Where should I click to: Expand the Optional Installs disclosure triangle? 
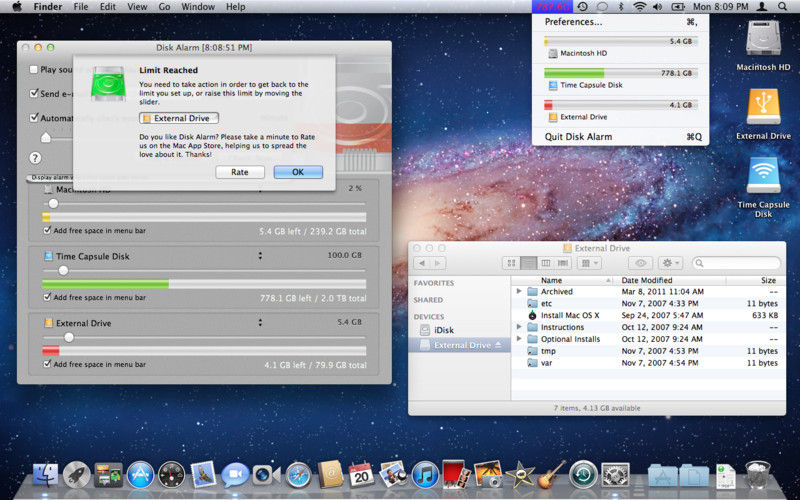point(519,339)
